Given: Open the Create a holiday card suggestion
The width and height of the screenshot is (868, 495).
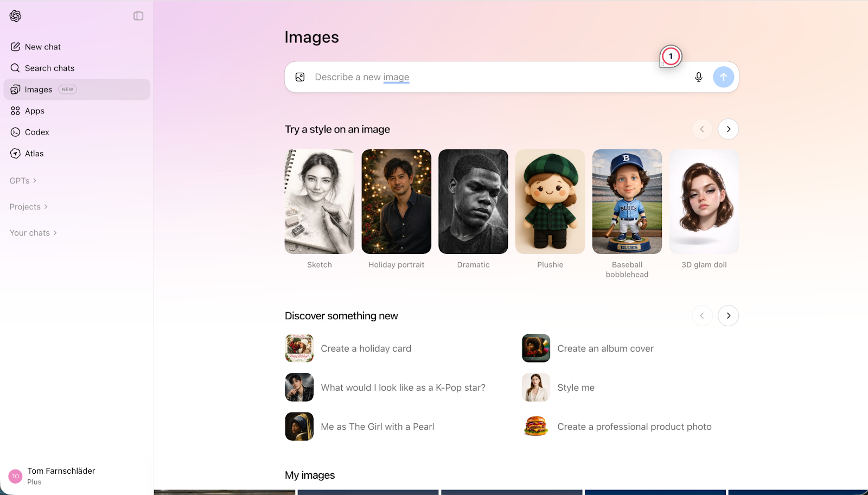Looking at the screenshot, I should (366, 348).
